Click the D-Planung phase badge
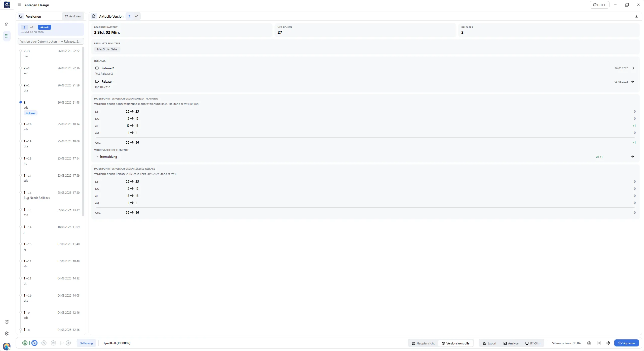Screen dimensions: 644x351 [x=86, y=343]
